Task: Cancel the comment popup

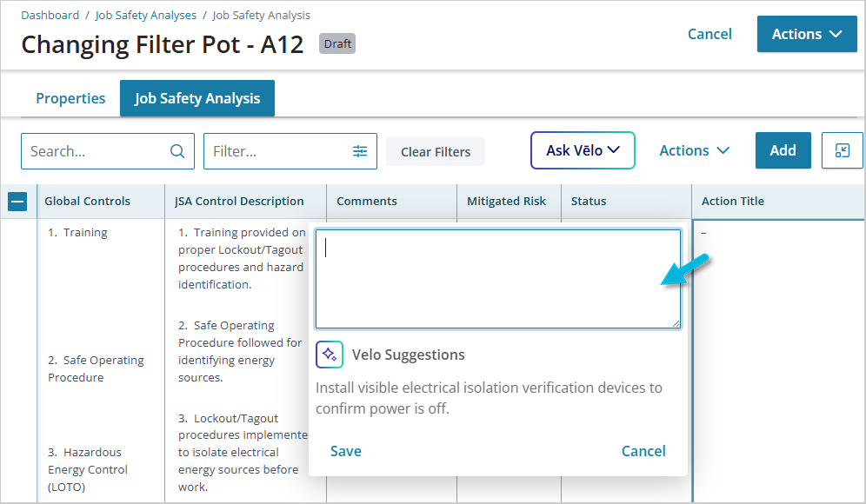Action: pos(643,451)
